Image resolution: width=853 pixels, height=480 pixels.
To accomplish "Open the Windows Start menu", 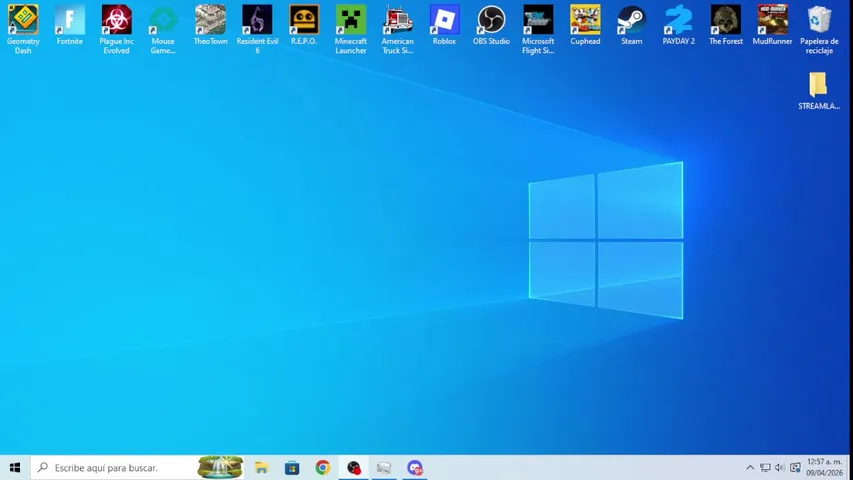I will click(x=15, y=467).
